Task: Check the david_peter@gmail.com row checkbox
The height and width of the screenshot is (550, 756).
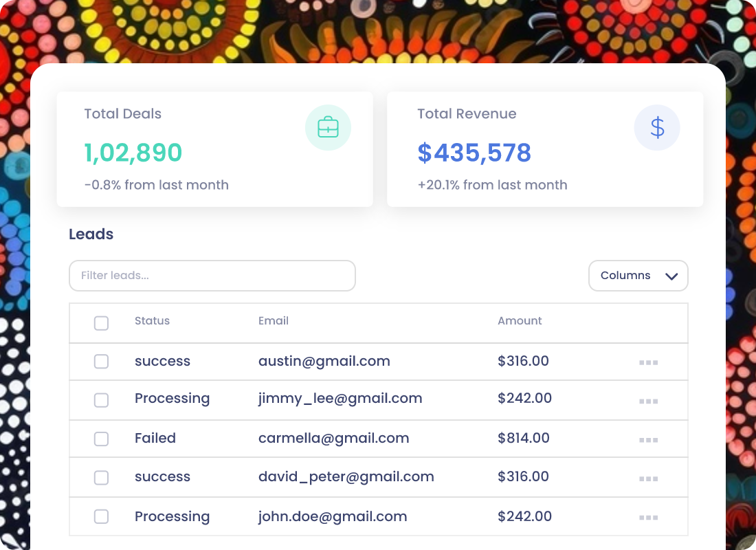Action: tap(101, 478)
